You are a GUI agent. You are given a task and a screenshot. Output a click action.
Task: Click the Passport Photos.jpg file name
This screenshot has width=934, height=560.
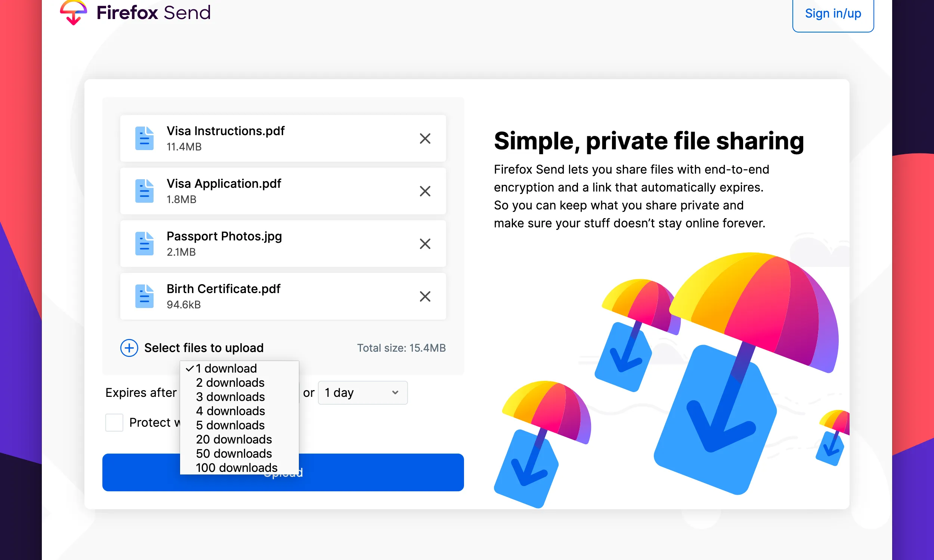(x=224, y=236)
